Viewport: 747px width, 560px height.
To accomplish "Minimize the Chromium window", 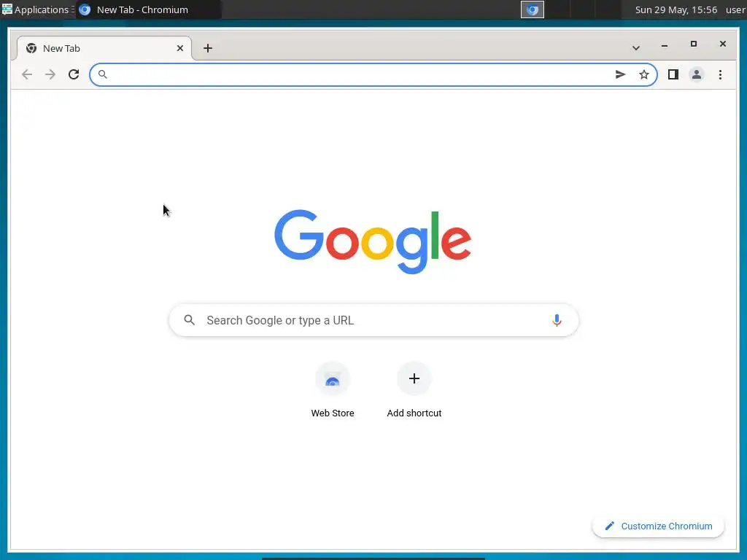I will click(665, 46).
